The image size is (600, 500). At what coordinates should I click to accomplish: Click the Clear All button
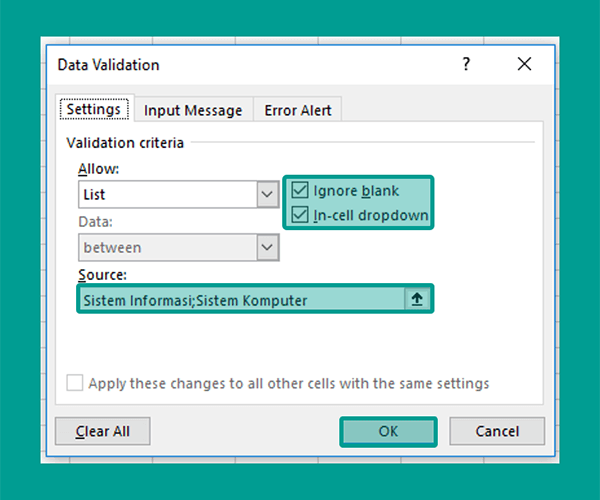(103, 432)
